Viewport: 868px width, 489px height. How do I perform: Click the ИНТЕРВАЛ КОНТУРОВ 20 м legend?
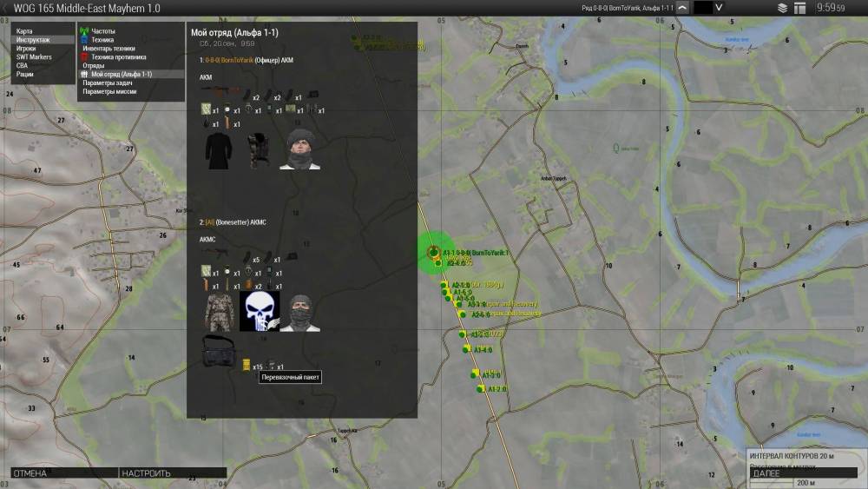pos(792,456)
